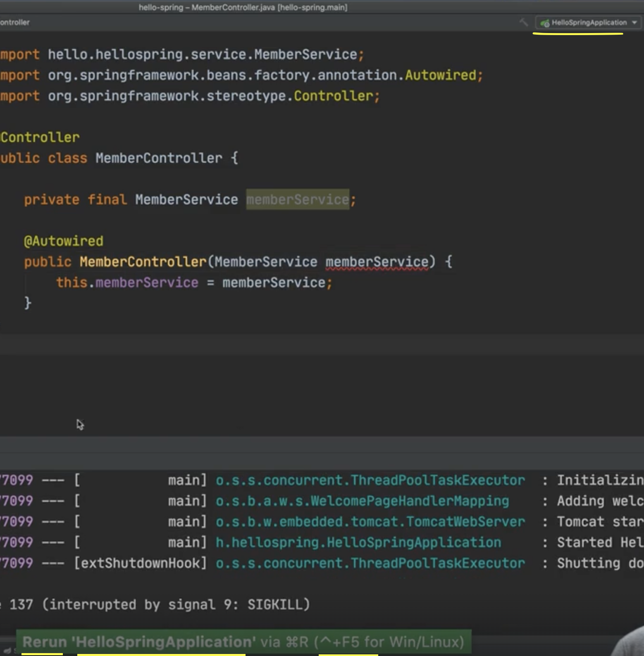Viewport: 644px width, 656px height.
Task: Click the MemberController constructor name
Action: (143, 262)
